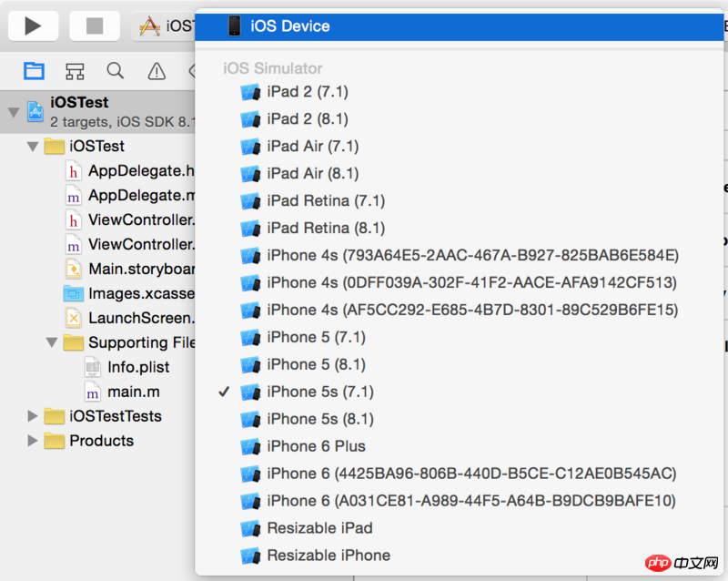
Task: Open the Symbol navigator hierarchy icon
Action: tap(75, 71)
